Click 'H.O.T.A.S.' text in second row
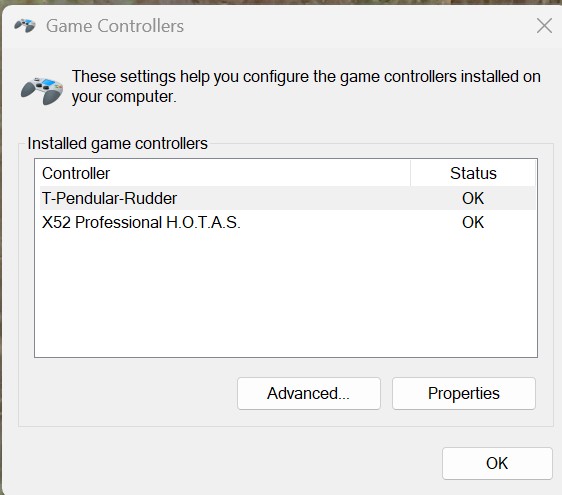562x495 pixels. coord(203,222)
